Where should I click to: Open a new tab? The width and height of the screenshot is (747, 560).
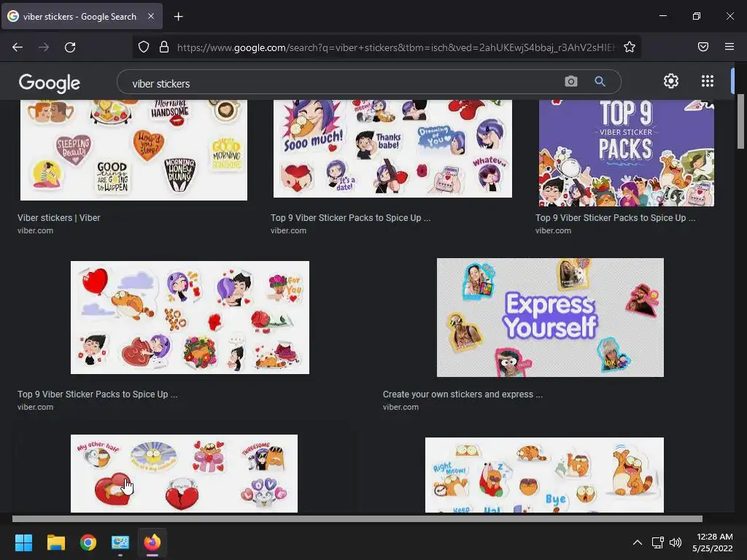click(x=178, y=17)
